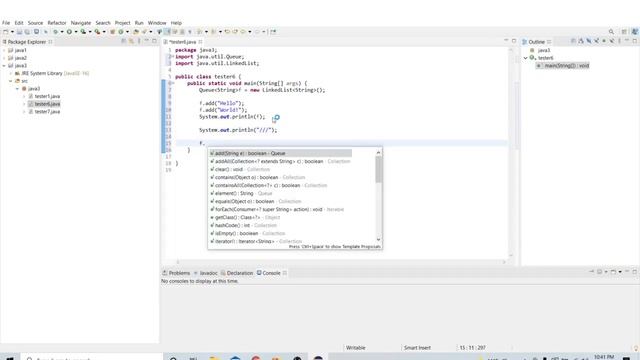
Task: Open the Refactor menu
Action: (x=57, y=23)
